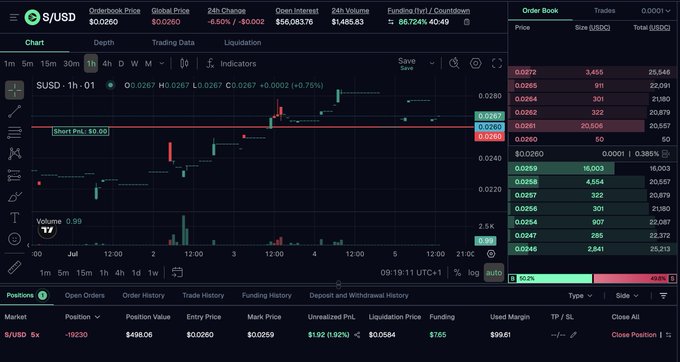The width and height of the screenshot is (680, 362).
Task: Click the Short PnL label on chart
Action: click(x=81, y=131)
